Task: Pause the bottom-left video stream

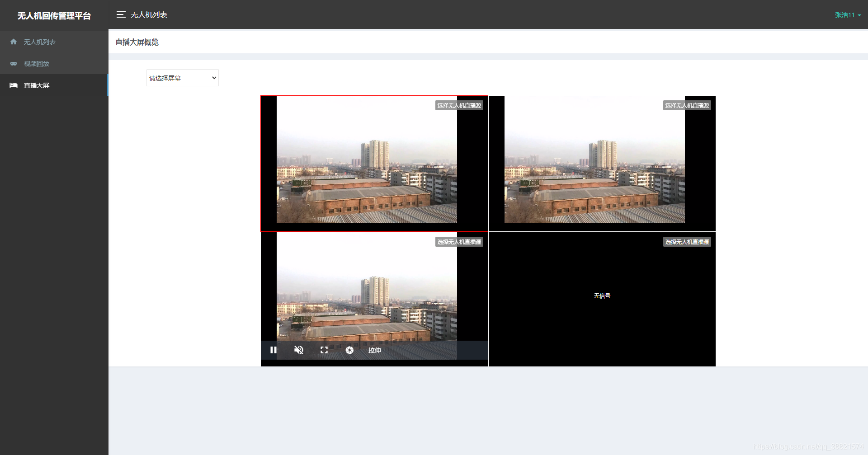Action: [274, 350]
